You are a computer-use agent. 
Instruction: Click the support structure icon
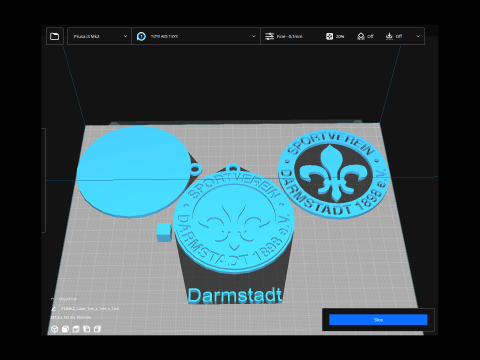click(361, 36)
